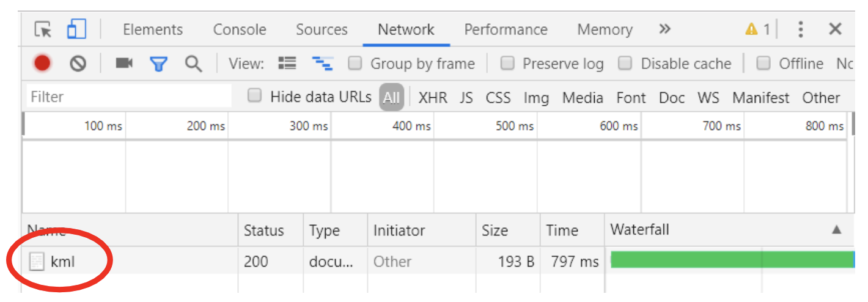Viewport: 868px width, 302px height.
Task: Clear the network log
Action: [x=78, y=63]
